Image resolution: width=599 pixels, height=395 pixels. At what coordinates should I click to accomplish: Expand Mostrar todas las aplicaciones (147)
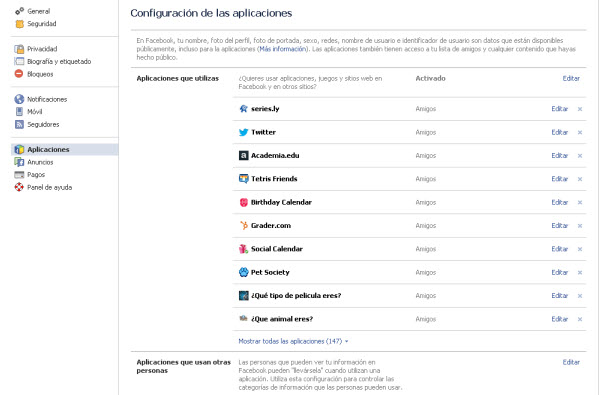293,341
